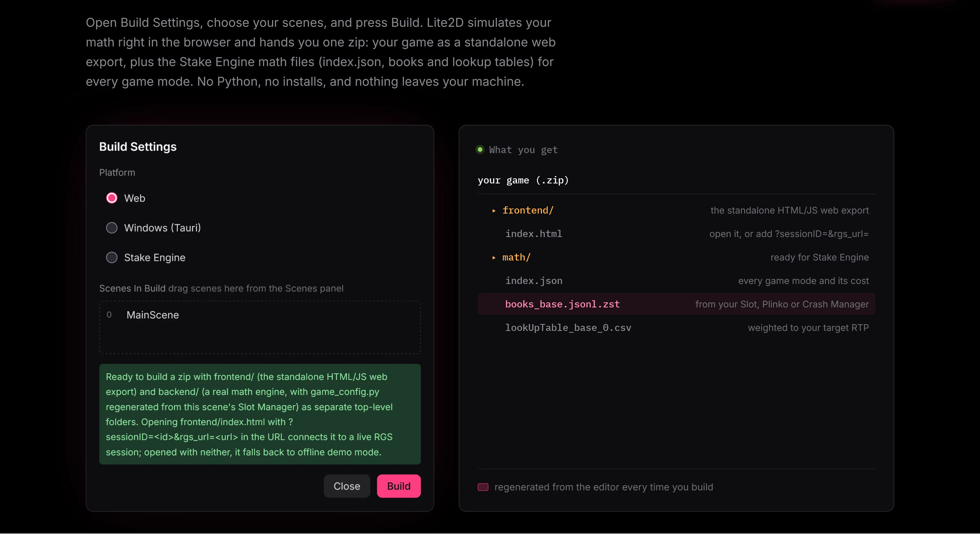The width and height of the screenshot is (980, 534).
Task: Click the 'Scenes In Build' label
Action: pyautogui.click(x=132, y=288)
